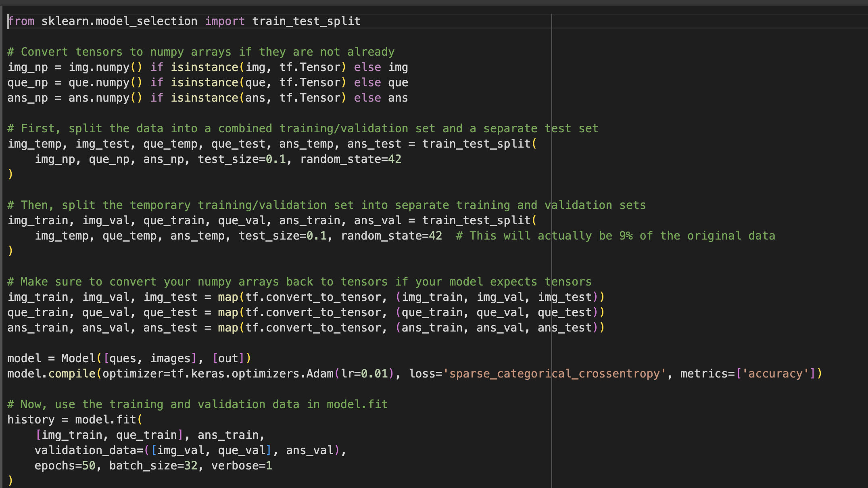
Task: Click 'img_temp' in first split assignment
Action: pos(34,144)
